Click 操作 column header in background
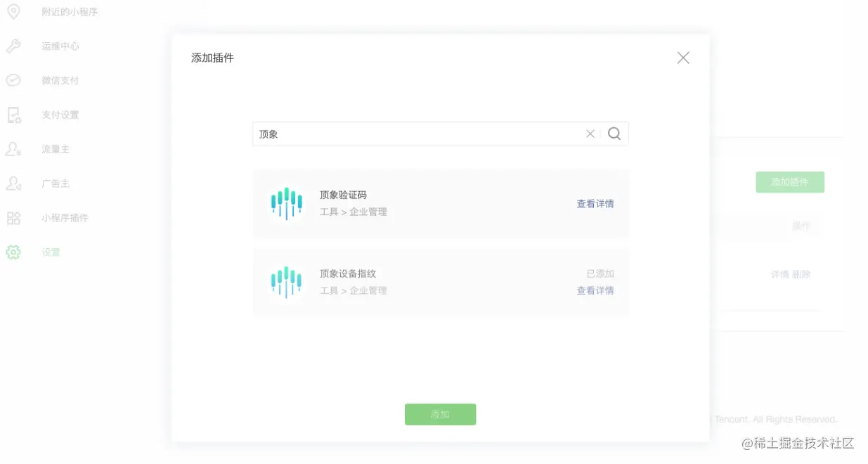Screen dimensions: 868x464 (x=801, y=226)
